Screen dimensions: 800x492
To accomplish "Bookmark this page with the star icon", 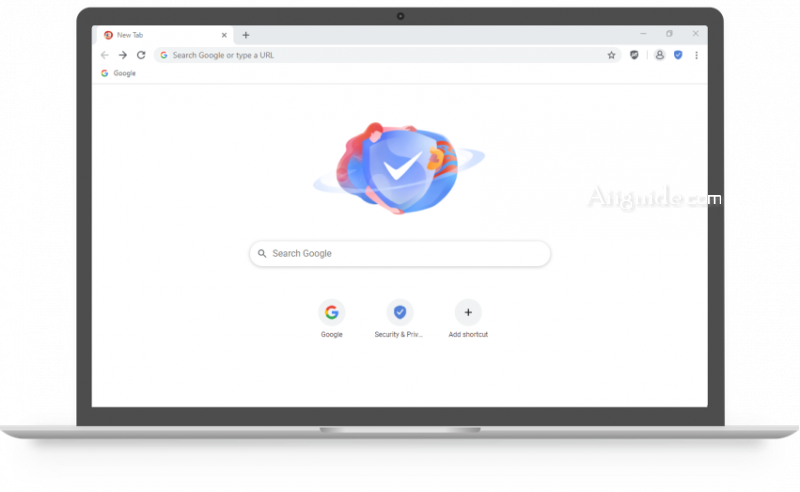I will point(611,55).
